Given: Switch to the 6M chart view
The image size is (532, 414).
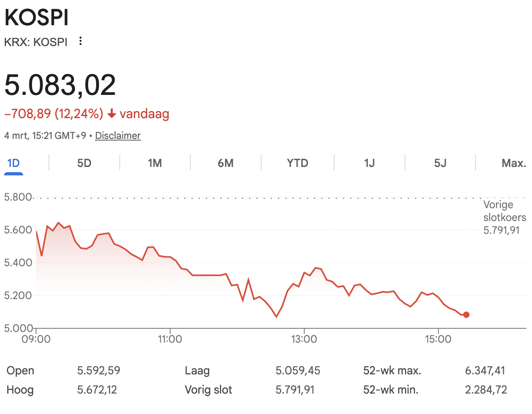Looking at the screenshot, I should (x=226, y=163).
